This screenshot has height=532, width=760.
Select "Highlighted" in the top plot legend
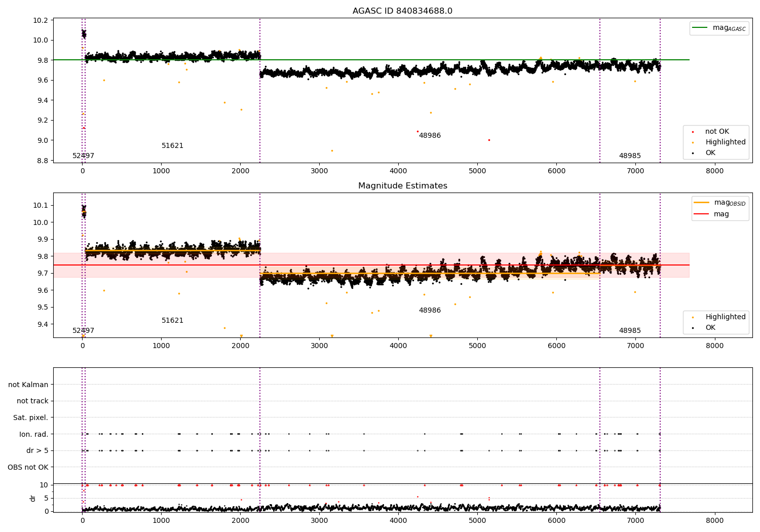coord(726,142)
